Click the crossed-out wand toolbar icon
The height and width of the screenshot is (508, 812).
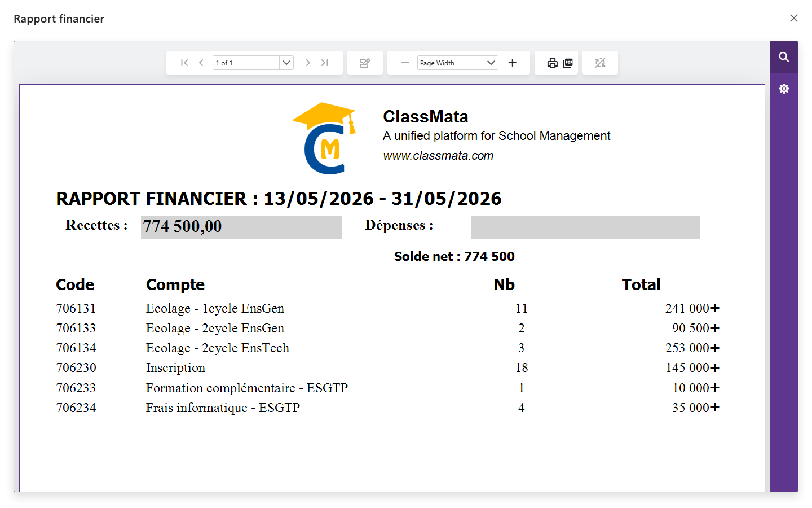pyautogui.click(x=600, y=63)
